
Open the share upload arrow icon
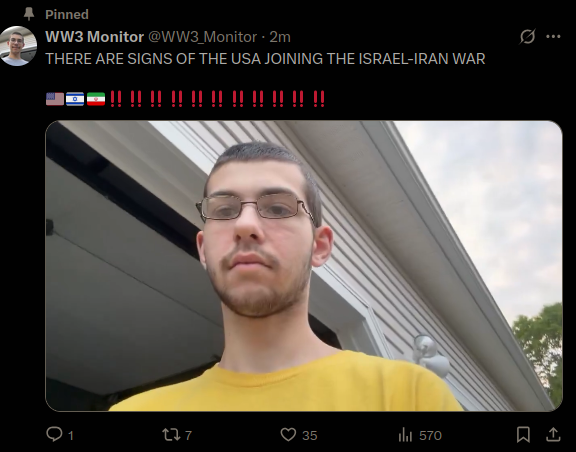pos(553,435)
